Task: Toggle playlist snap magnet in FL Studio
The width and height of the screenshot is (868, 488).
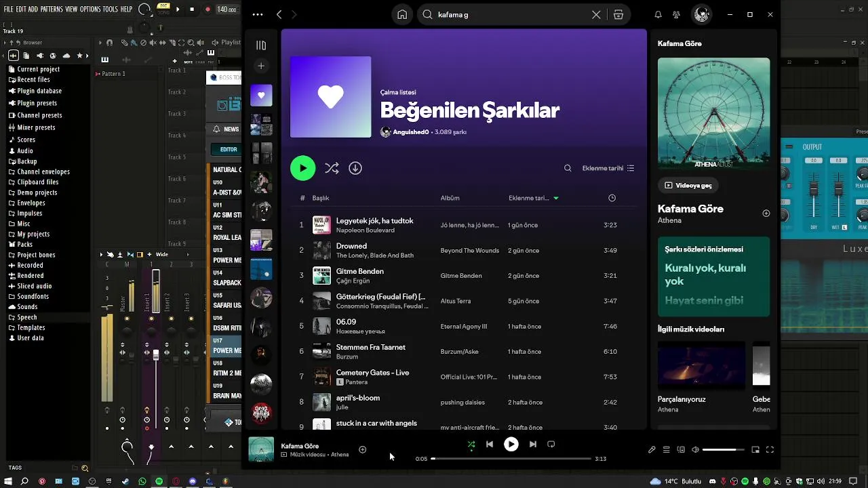Action: 110,43
